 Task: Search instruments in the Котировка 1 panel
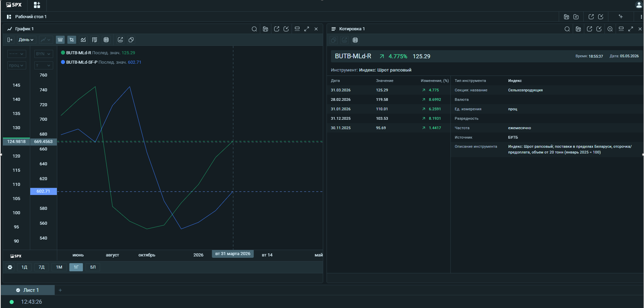tap(567, 29)
